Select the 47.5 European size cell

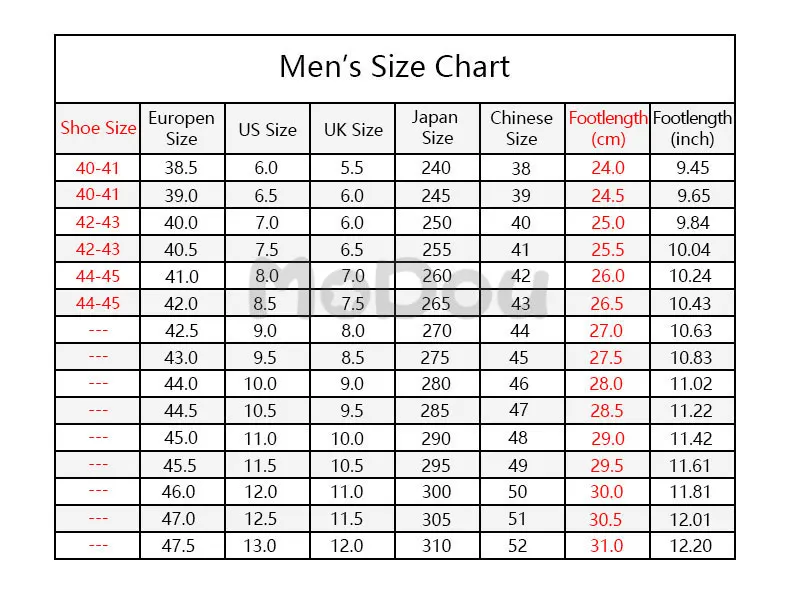pyautogui.click(x=181, y=546)
